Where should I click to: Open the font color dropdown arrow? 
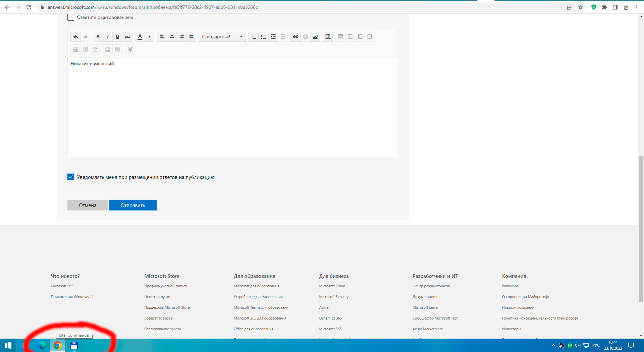(x=149, y=37)
